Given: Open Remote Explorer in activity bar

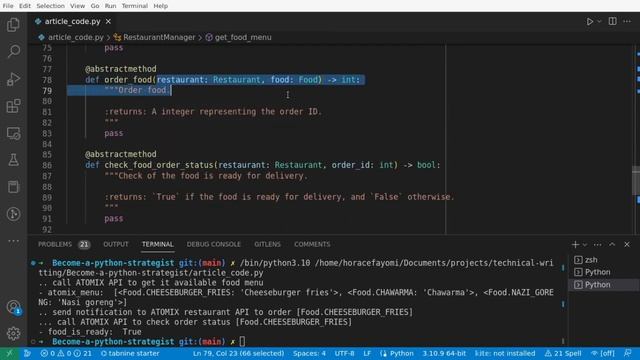Looking at the screenshot, I should tap(13, 133).
